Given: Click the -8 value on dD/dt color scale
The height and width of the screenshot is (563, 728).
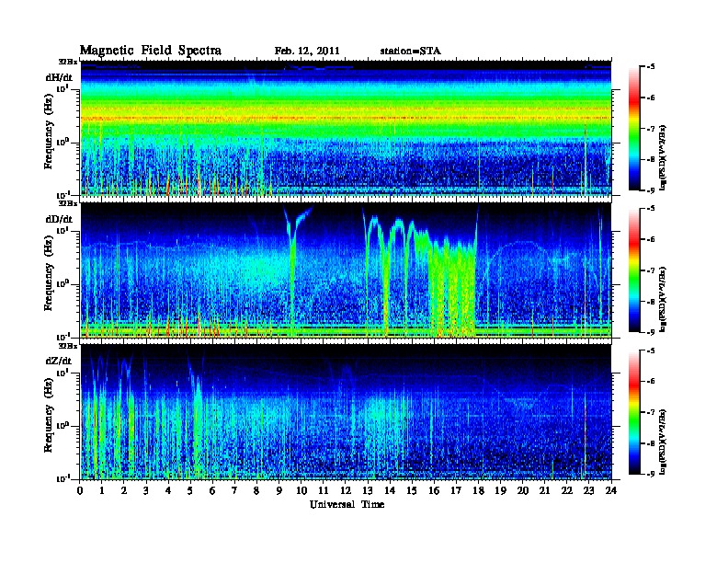Looking at the screenshot, I should (x=651, y=302).
